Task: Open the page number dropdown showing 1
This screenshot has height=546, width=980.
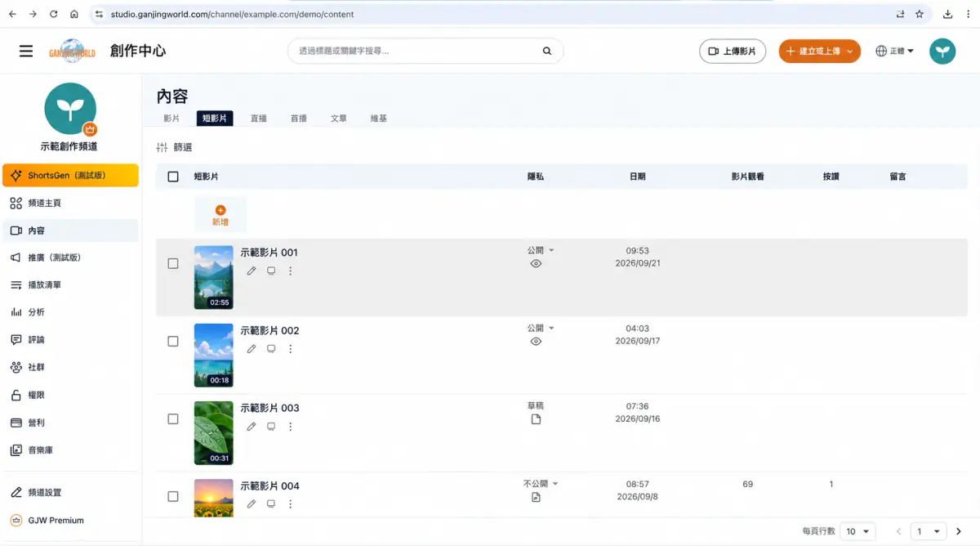Action: pyautogui.click(x=929, y=531)
